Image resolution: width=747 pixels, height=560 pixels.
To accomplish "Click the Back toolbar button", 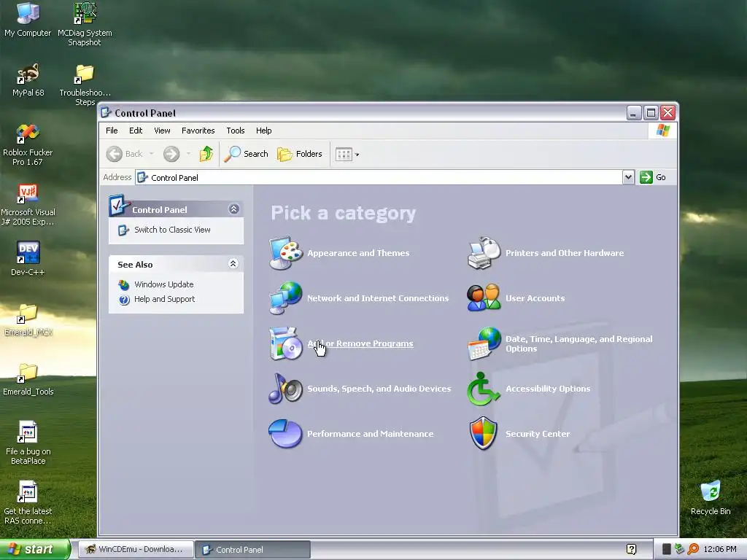I will click(x=124, y=154).
